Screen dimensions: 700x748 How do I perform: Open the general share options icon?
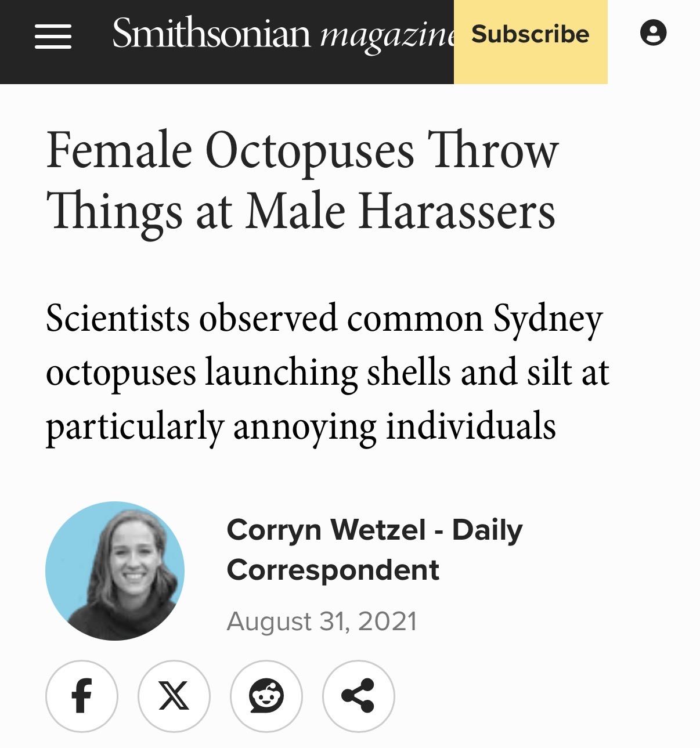pos(358,695)
